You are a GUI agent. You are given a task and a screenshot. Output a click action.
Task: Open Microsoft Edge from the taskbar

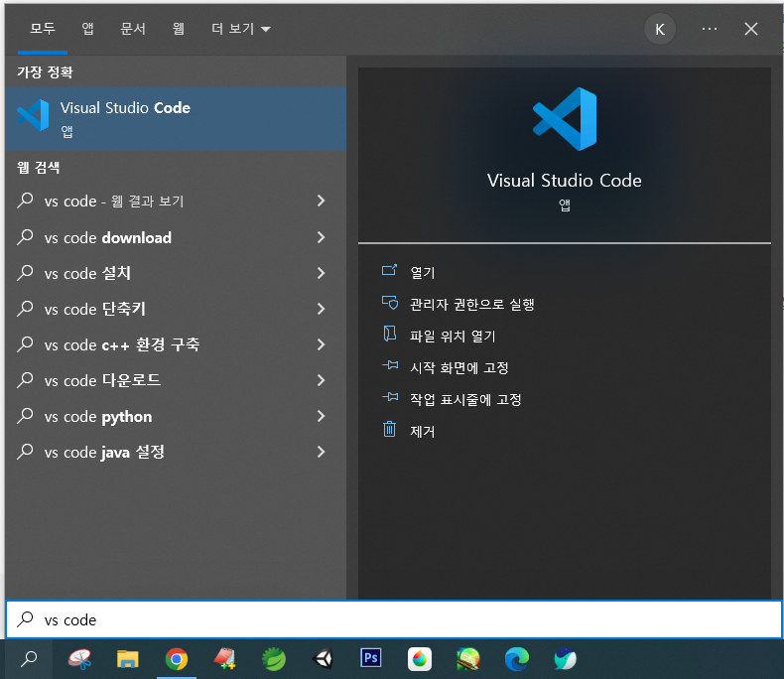[516, 659]
